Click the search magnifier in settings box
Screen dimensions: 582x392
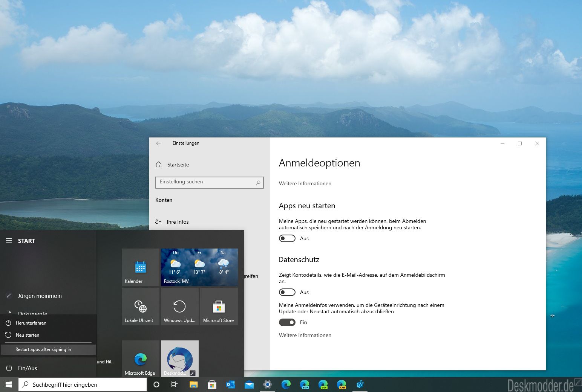coord(258,182)
